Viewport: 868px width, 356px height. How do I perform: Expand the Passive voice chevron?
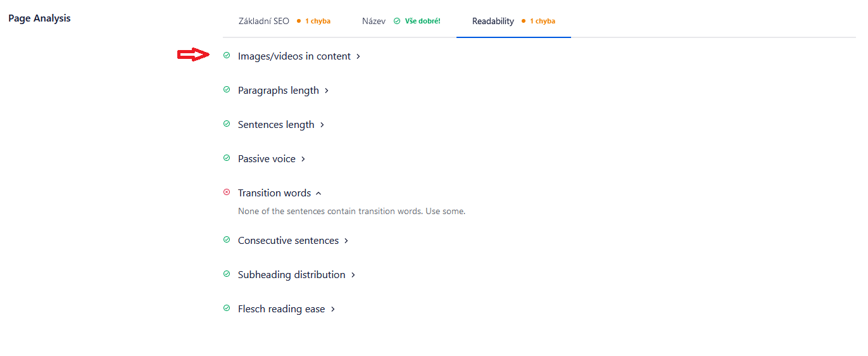[x=303, y=159]
